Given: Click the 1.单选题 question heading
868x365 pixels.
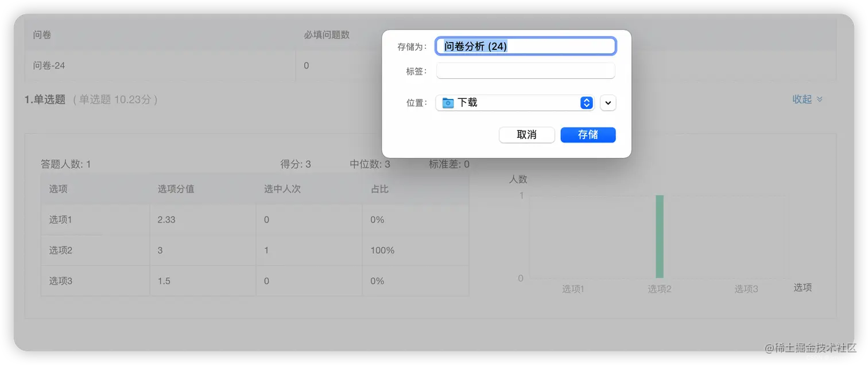Looking at the screenshot, I should tap(45, 99).
